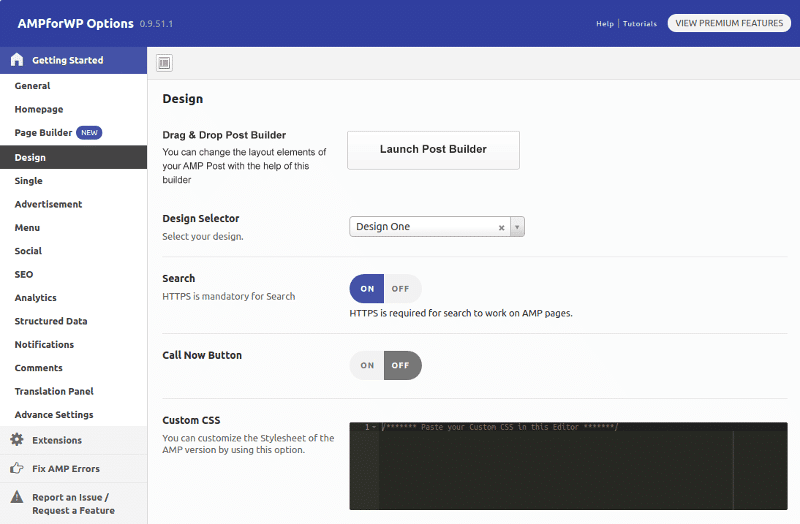
Task: Click Report an Issue / Request a Feature
Action: [x=73, y=504]
